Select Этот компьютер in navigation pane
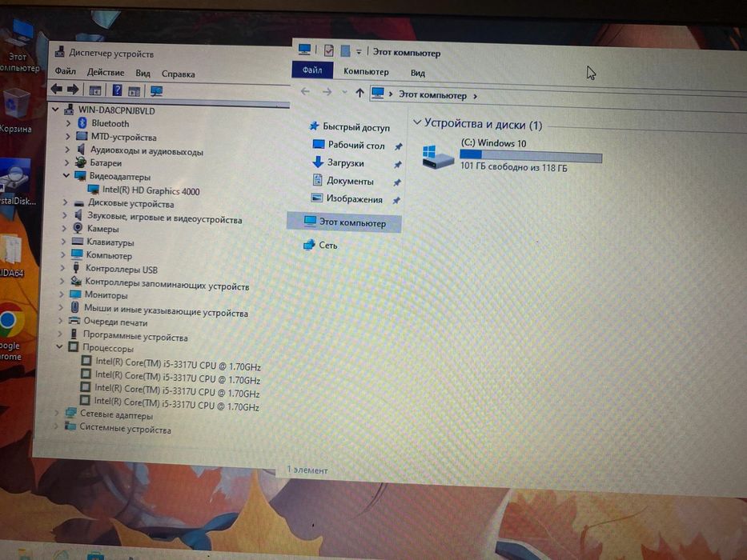747x560 pixels. (344, 222)
